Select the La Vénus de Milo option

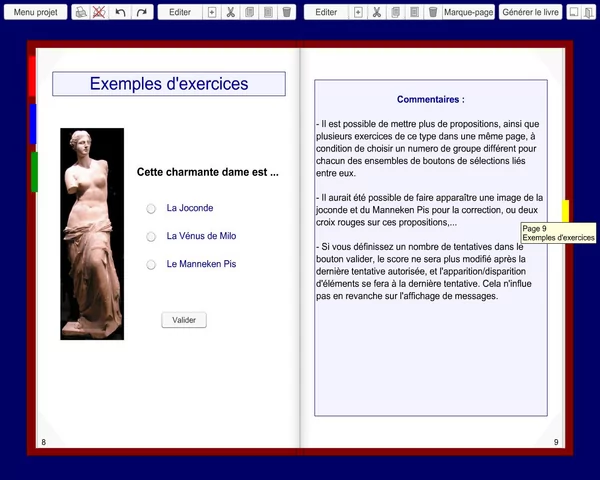(x=151, y=237)
